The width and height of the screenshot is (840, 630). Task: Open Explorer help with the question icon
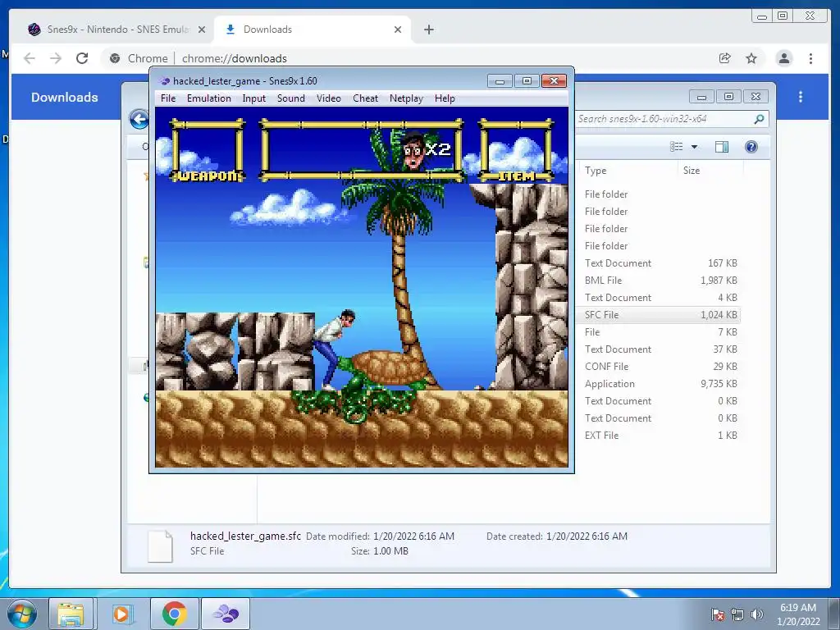point(751,147)
